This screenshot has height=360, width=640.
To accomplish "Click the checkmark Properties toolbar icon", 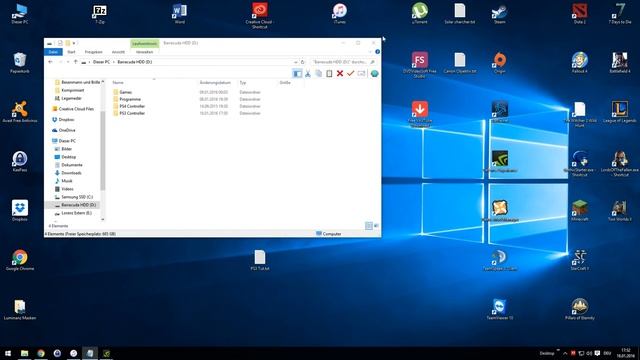I will [x=350, y=73].
